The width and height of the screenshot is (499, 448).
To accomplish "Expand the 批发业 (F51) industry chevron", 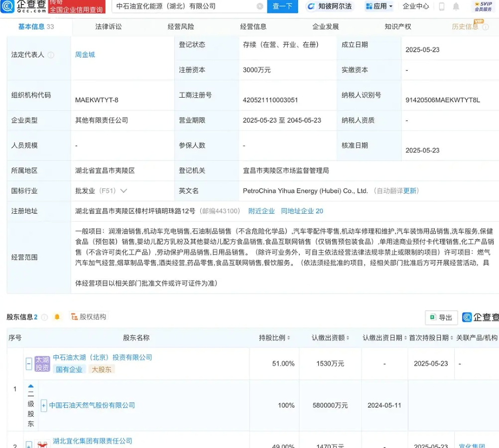I will tap(124, 191).
